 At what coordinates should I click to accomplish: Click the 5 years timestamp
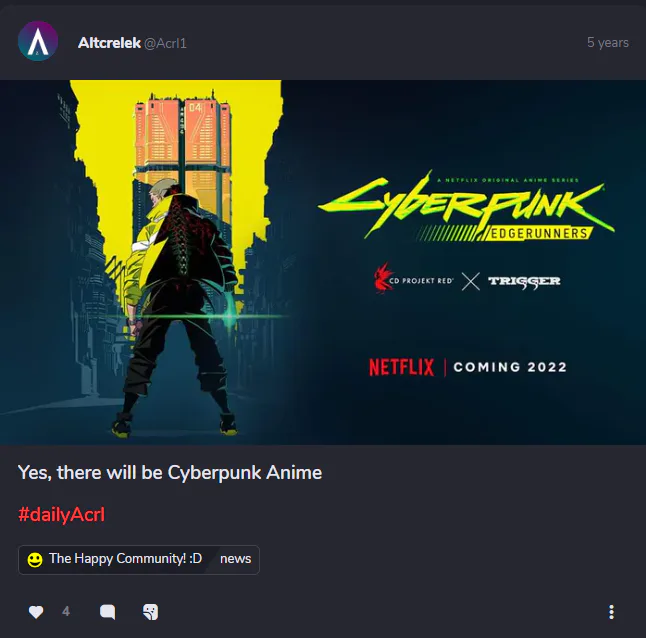tap(608, 42)
